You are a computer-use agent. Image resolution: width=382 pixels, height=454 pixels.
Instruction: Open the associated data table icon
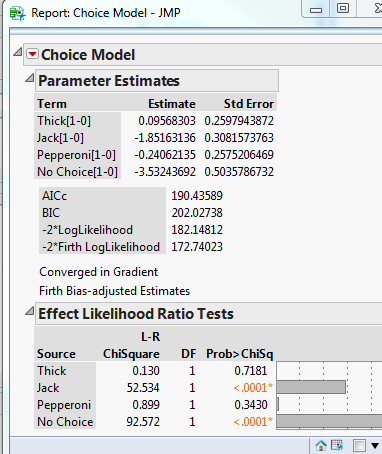[337, 445]
